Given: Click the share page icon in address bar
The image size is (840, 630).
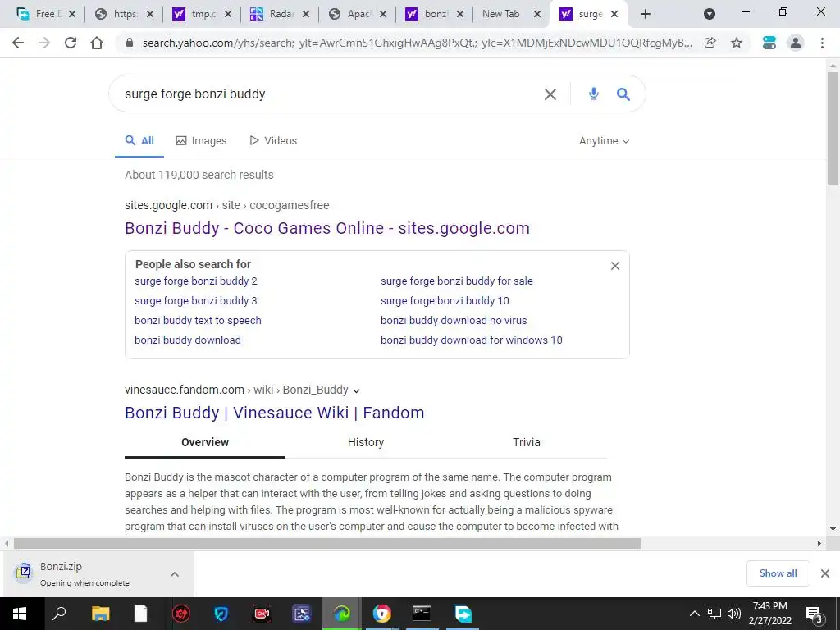Looking at the screenshot, I should (x=710, y=43).
